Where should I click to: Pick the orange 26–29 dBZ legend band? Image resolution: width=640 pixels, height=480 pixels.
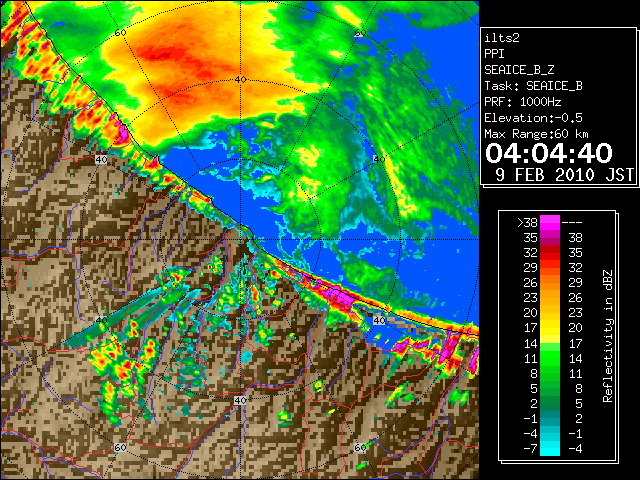click(550, 283)
